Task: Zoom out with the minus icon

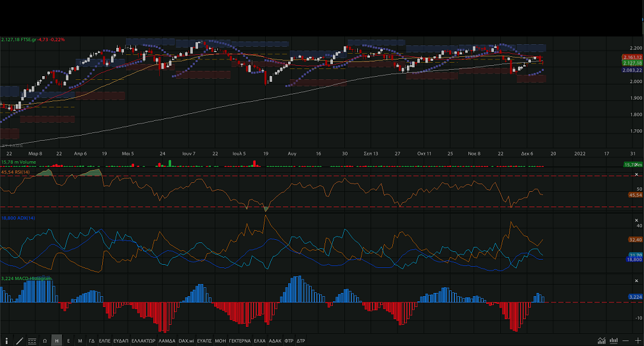Action: 626,341
